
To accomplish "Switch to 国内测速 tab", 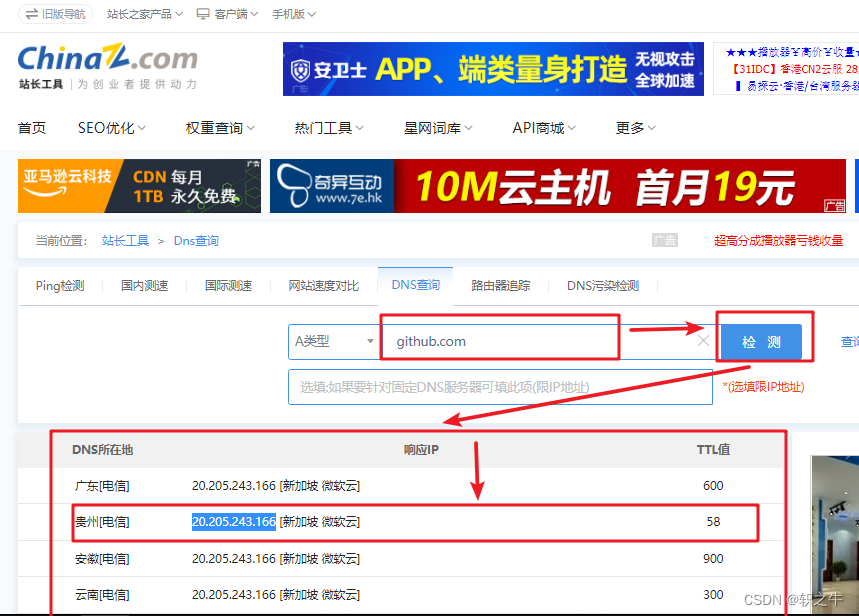I will [x=145, y=286].
